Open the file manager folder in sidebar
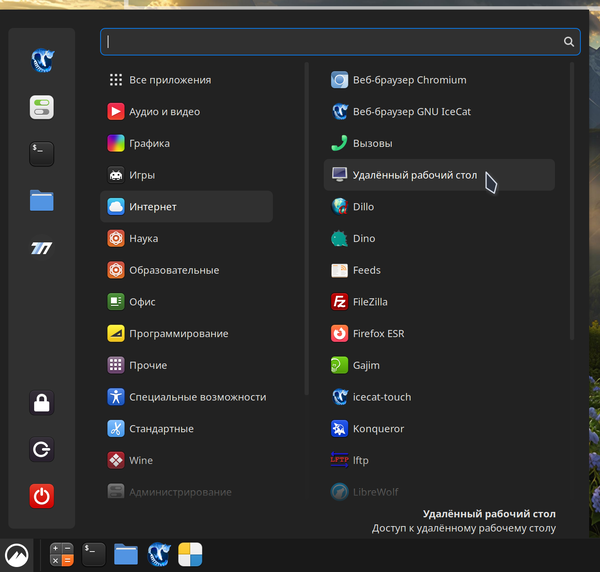Image resolution: width=600 pixels, height=572 pixels. point(42,201)
